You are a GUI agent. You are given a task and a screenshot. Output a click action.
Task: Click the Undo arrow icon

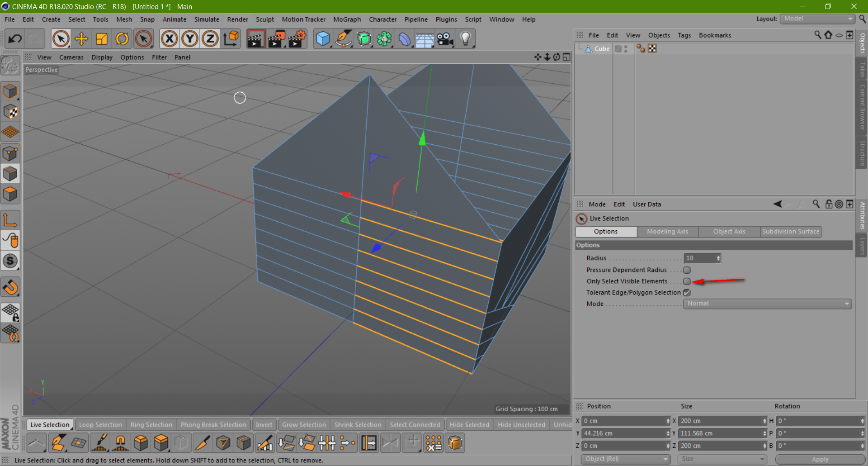tap(15, 39)
